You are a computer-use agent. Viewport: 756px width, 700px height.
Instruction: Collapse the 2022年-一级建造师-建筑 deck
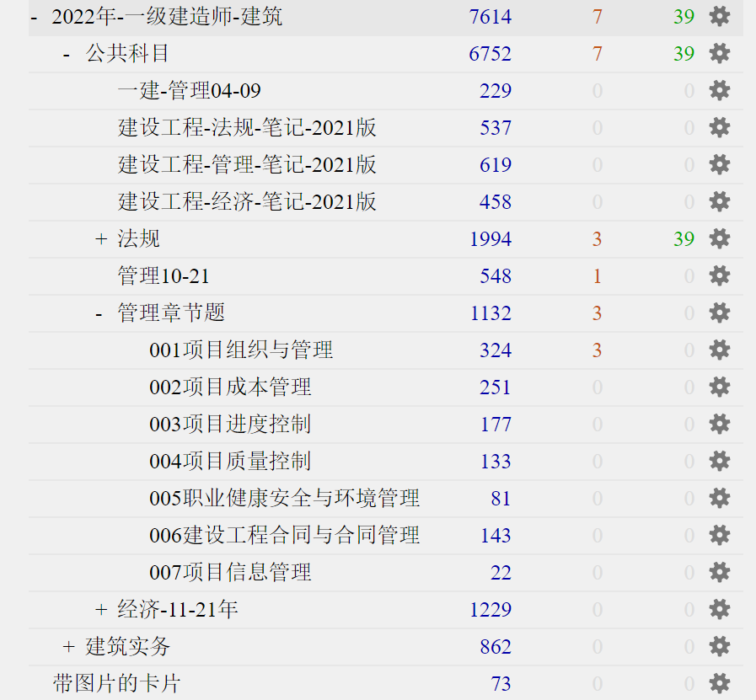coord(34,18)
